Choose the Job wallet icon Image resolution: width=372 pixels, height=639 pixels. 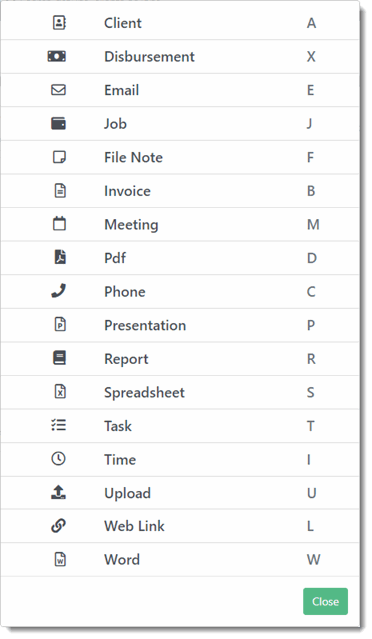(x=59, y=123)
